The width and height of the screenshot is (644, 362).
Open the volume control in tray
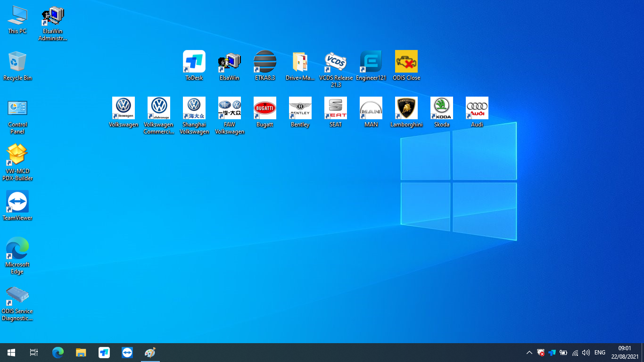586,353
